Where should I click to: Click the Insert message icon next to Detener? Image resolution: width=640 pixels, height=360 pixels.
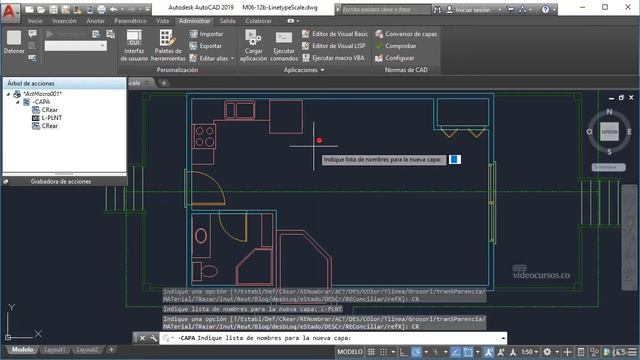click(33, 34)
